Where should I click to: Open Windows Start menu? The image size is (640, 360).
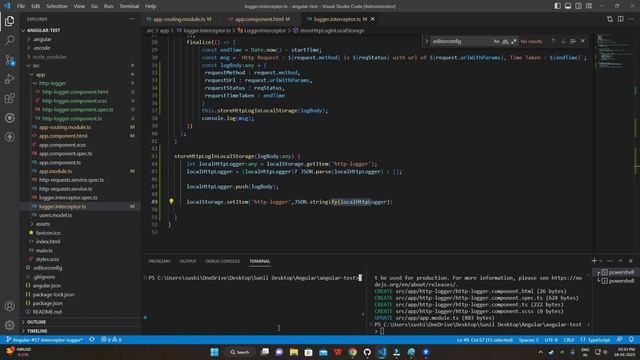(x=214, y=352)
